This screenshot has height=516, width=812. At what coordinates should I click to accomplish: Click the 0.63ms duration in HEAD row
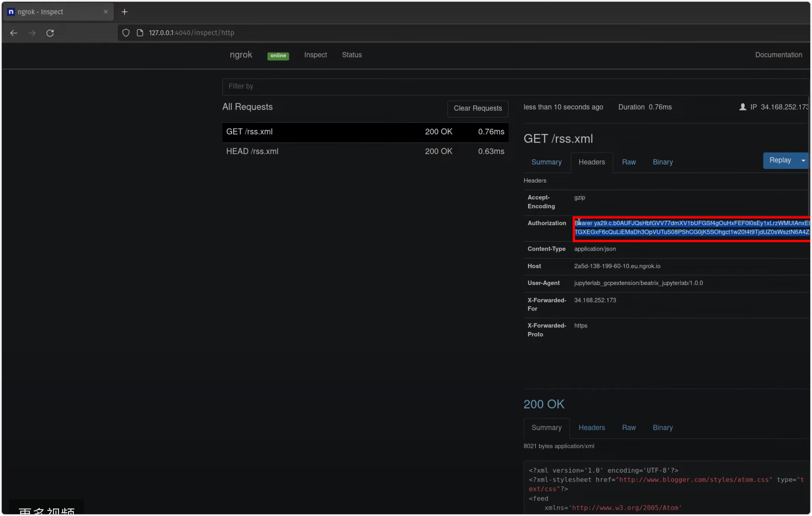click(x=491, y=152)
